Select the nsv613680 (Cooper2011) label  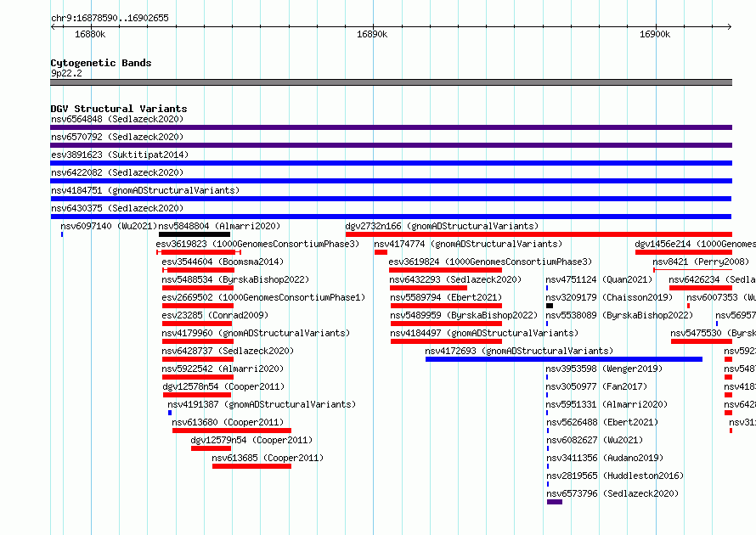[x=228, y=422]
